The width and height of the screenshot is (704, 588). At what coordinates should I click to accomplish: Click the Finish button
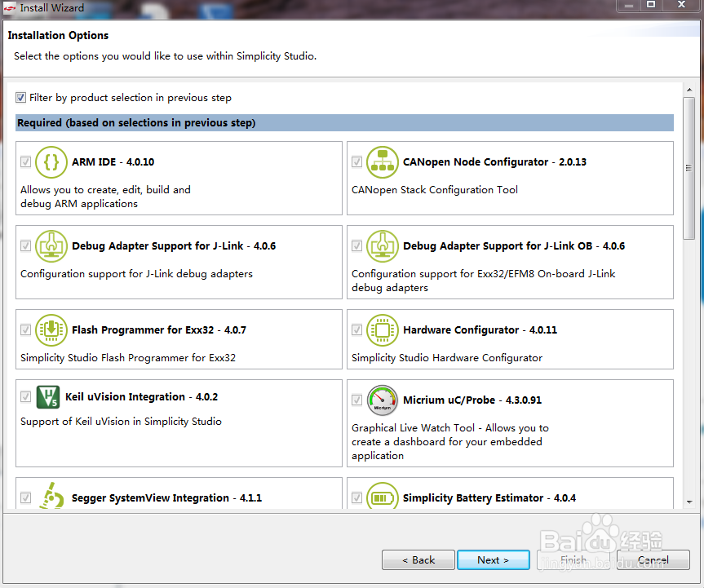coord(573,560)
